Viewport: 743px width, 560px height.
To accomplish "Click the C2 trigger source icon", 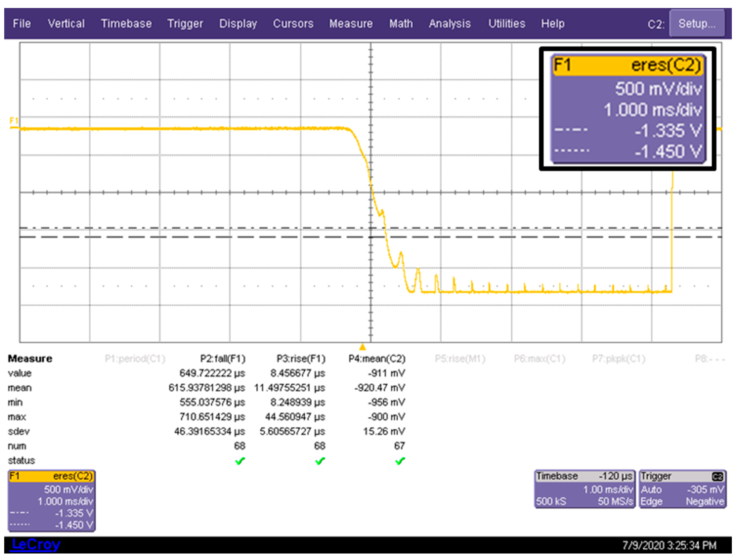I will pyautogui.click(x=717, y=477).
